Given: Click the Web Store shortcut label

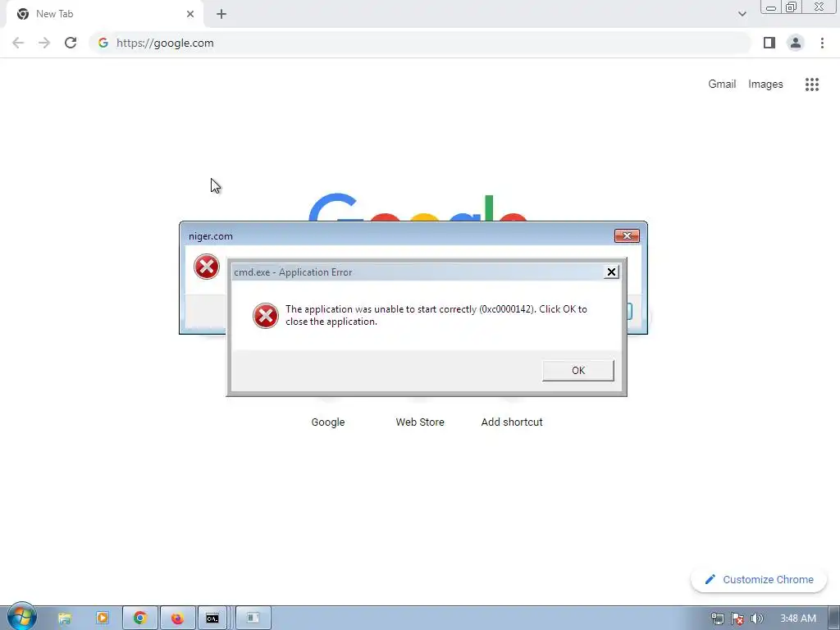Looking at the screenshot, I should pyautogui.click(x=420, y=422).
